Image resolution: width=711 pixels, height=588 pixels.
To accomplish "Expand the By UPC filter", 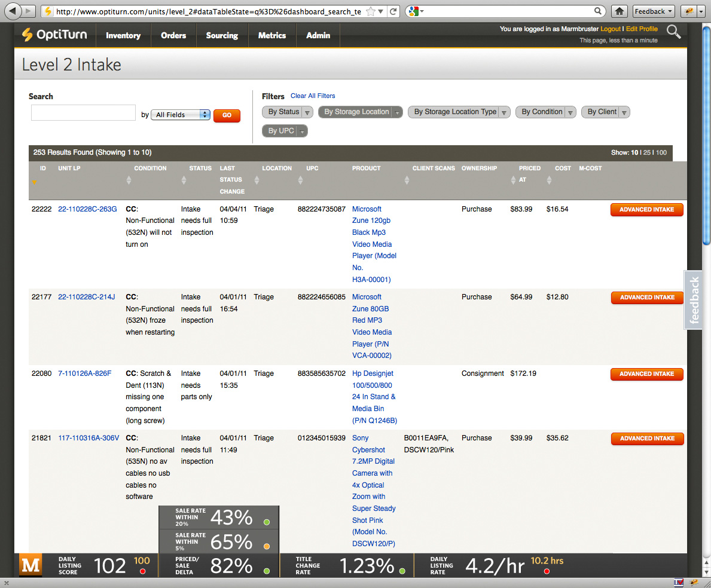I will click(285, 131).
